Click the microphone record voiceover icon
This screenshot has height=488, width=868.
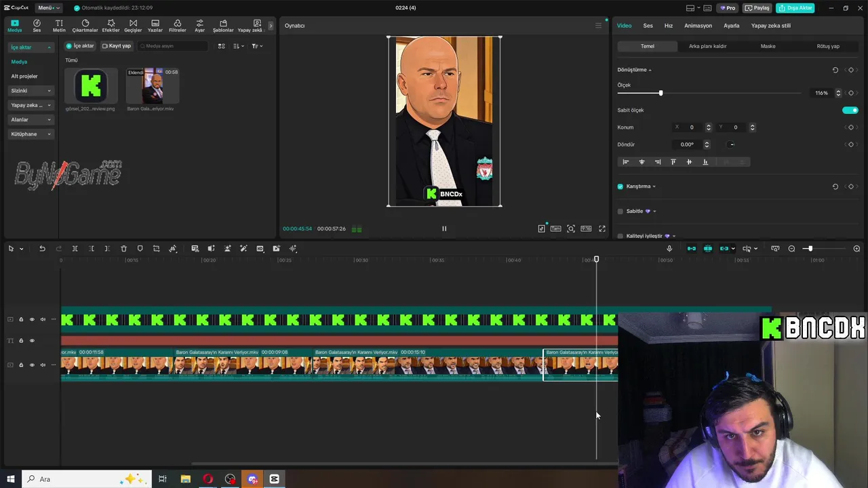tap(669, 249)
